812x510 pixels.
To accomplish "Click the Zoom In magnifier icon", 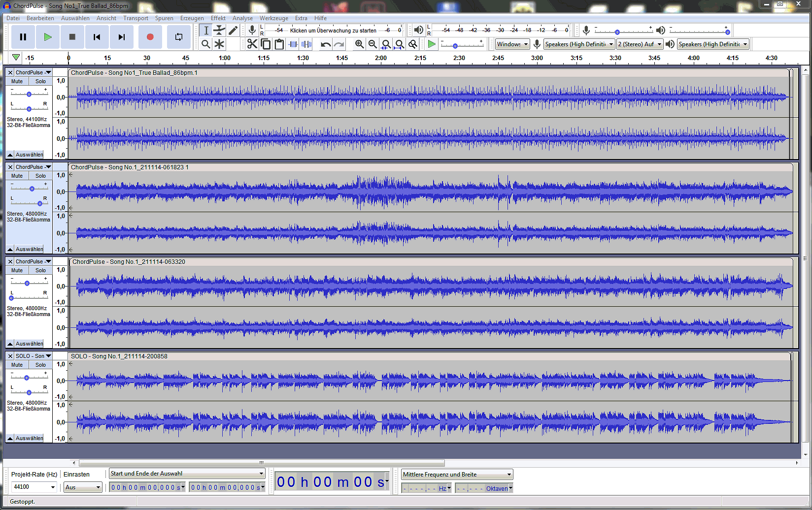I will [360, 44].
